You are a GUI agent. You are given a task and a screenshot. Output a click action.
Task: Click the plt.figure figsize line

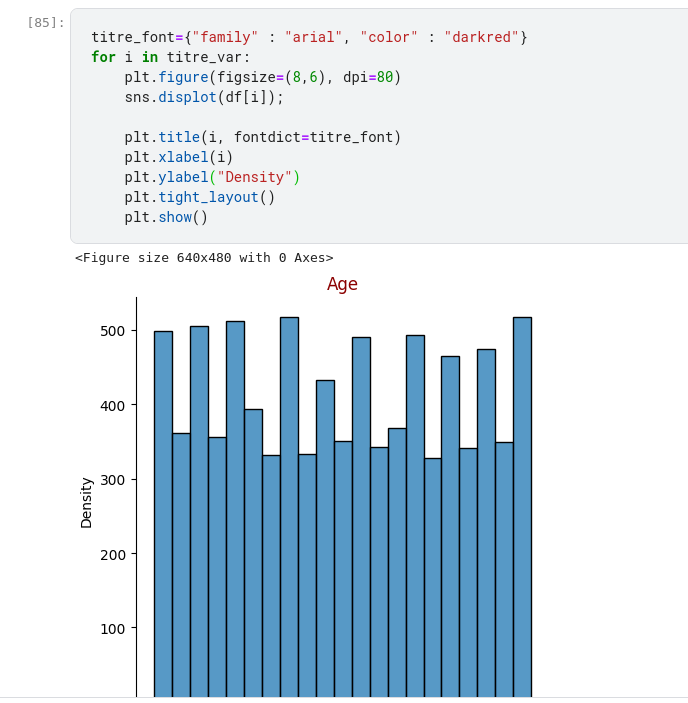(x=262, y=77)
